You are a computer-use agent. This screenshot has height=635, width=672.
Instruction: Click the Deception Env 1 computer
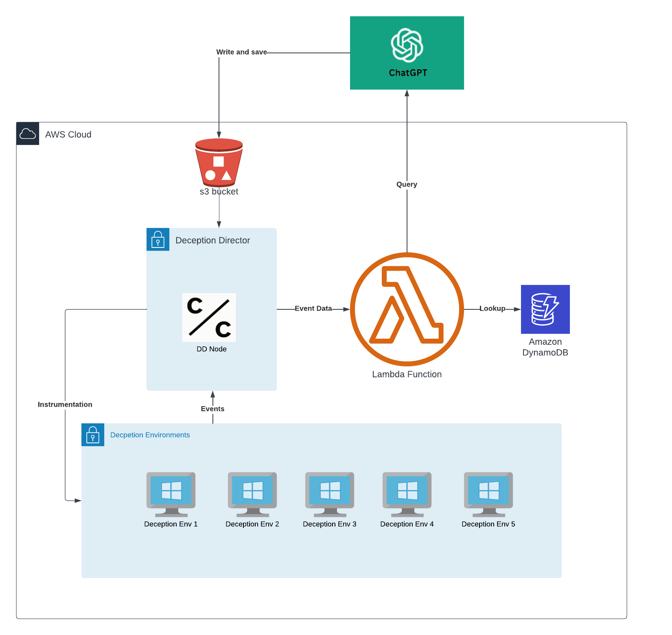(171, 494)
